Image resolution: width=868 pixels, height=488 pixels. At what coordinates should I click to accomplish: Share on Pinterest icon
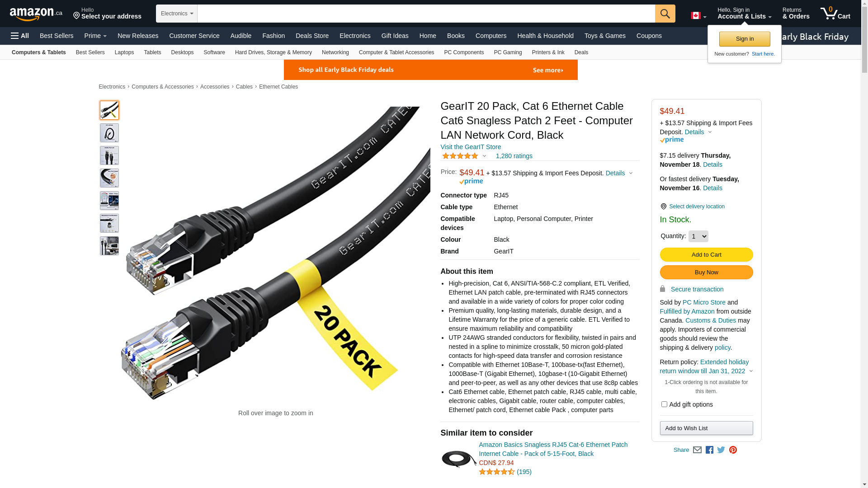733,450
